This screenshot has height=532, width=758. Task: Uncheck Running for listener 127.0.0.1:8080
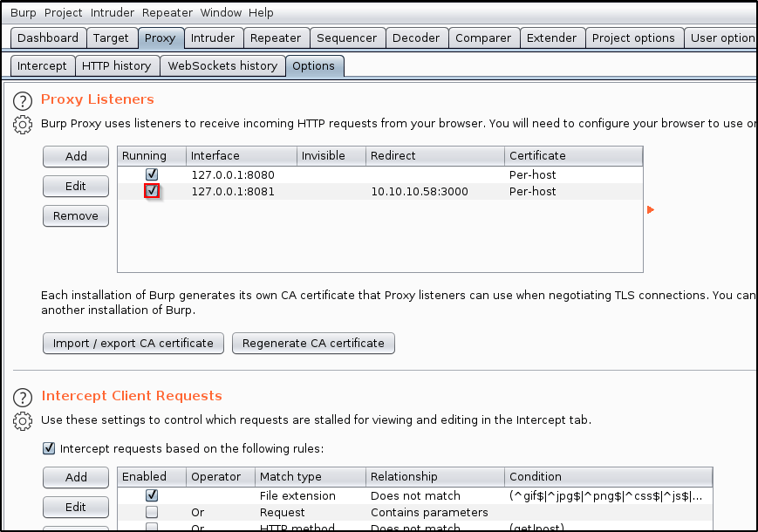tap(152, 175)
